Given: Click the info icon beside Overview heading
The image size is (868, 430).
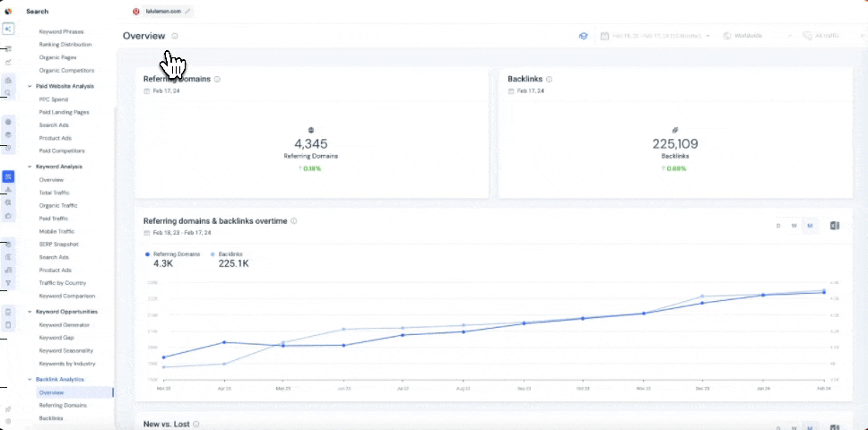Looking at the screenshot, I should click(x=175, y=36).
